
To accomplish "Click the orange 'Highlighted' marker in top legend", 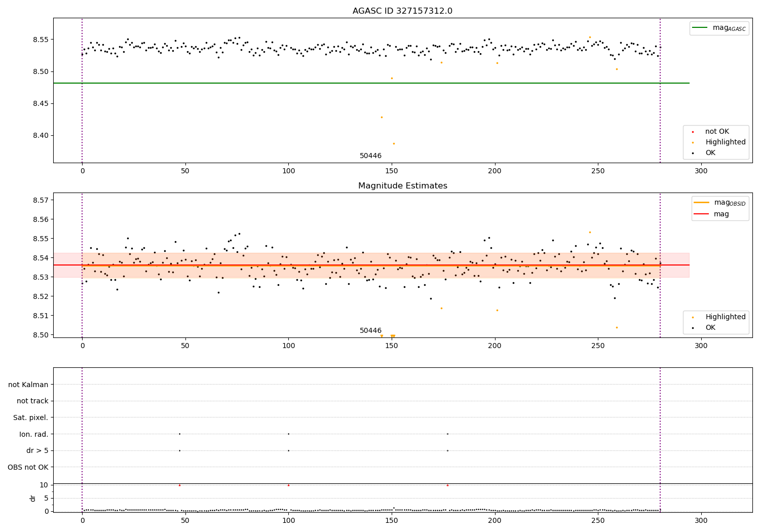I will [693, 142].
